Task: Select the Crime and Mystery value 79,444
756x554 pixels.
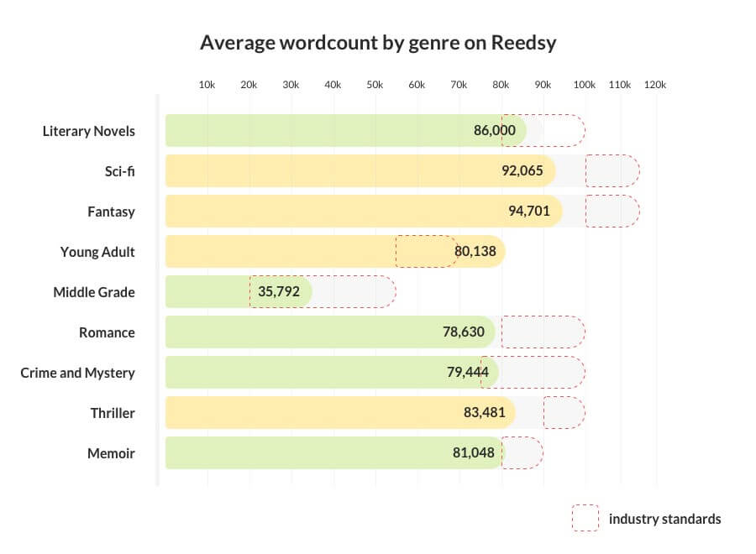Action: pos(468,373)
